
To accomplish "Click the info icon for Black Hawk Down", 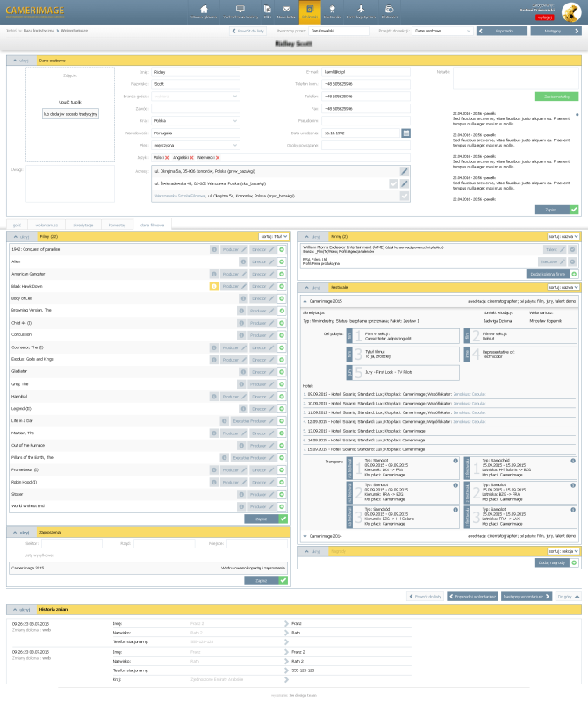I will click(x=213, y=286).
